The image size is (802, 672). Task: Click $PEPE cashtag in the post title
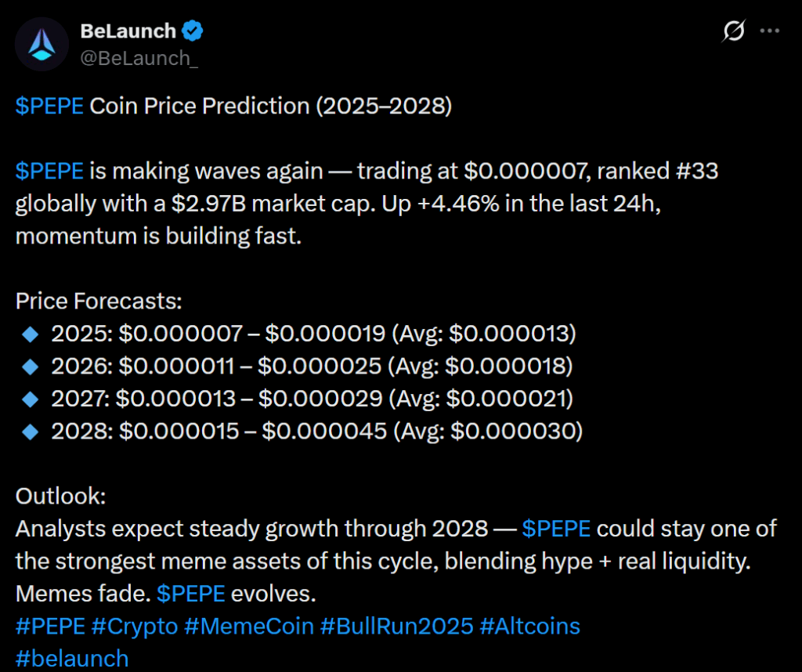tap(49, 107)
